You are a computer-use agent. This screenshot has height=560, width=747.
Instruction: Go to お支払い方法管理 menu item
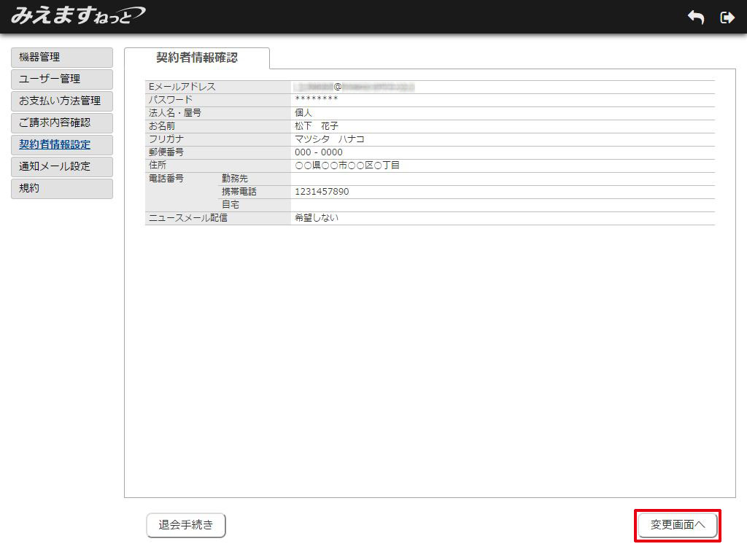click(62, 101)
